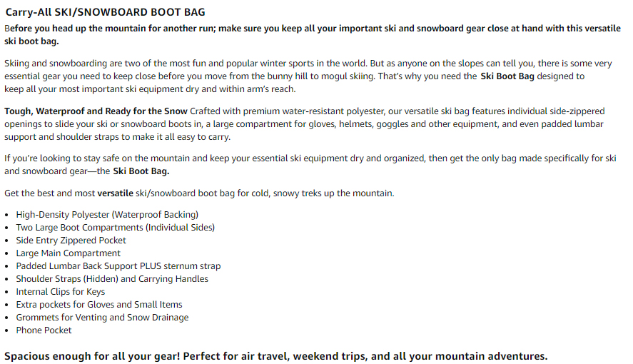The width and height of the screenshot is (633, 364).
Task: Click the Carry-All SKI/SNOWBOARD BOOT BAG heading
Action: [x=106, y=12]
